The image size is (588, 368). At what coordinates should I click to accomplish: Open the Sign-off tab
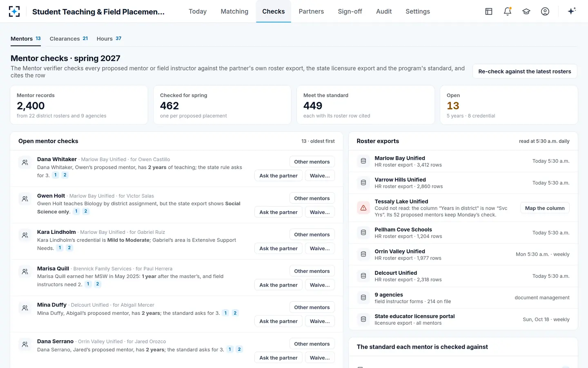click(x=350, y=11)
